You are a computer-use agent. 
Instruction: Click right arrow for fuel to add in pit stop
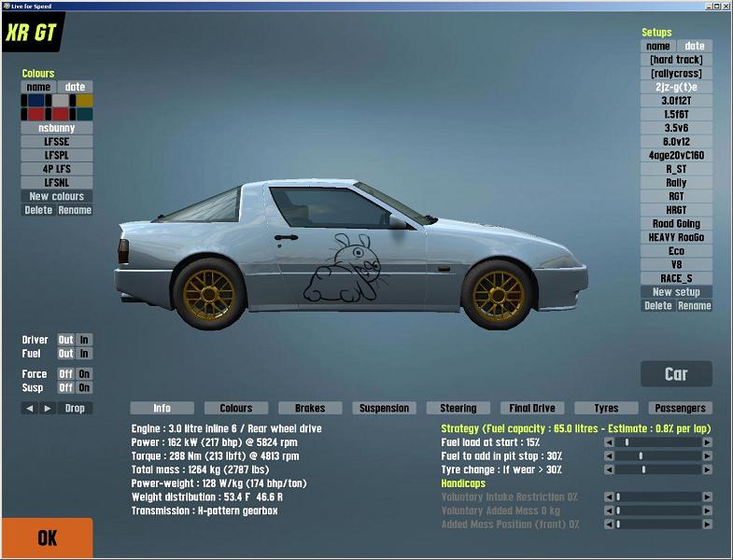pyautogui.click(x=707, y=455)
